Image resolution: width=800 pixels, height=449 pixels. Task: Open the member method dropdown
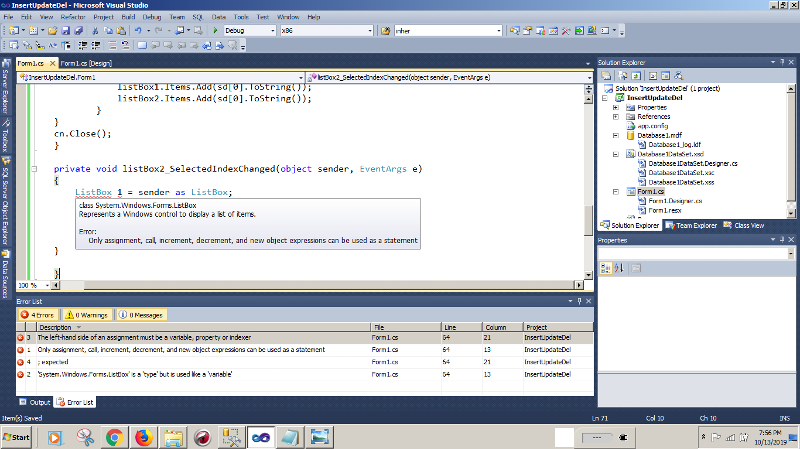pos(589,78)
